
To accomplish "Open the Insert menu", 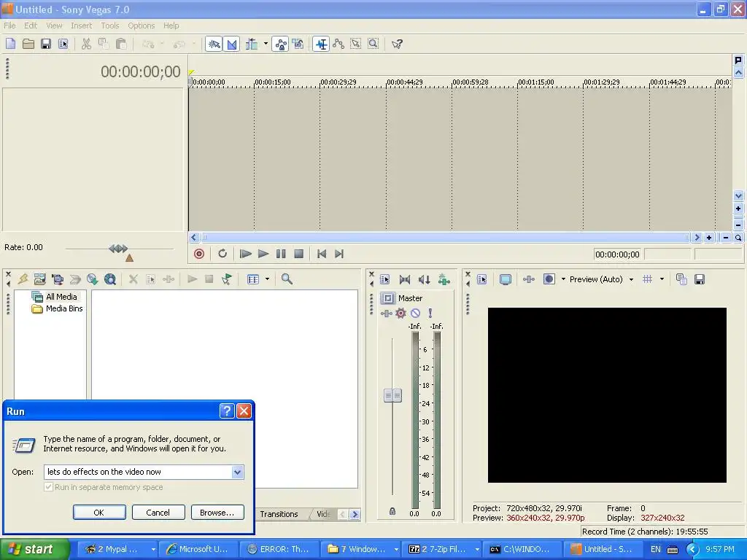I will pos(82,26).
